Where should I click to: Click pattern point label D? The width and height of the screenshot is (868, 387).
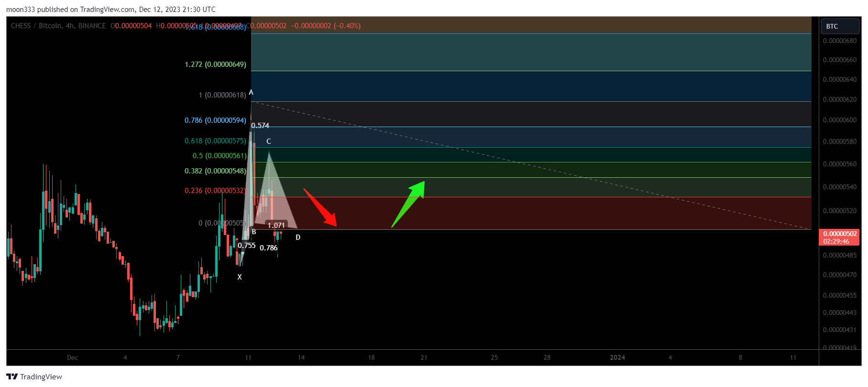(298, 237)
